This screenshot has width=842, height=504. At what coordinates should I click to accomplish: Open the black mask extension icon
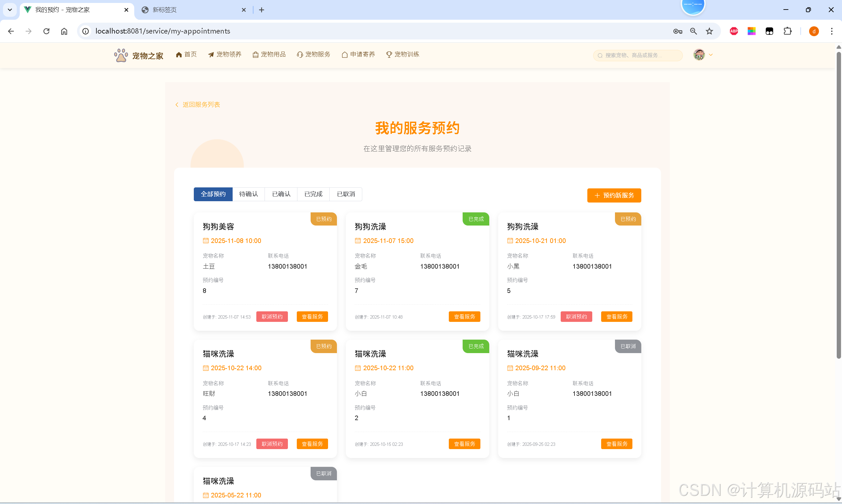tap(769, 31)
